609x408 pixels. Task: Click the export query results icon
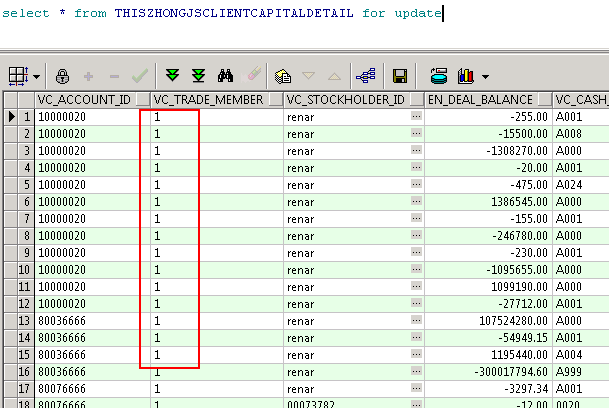(283, 76)
